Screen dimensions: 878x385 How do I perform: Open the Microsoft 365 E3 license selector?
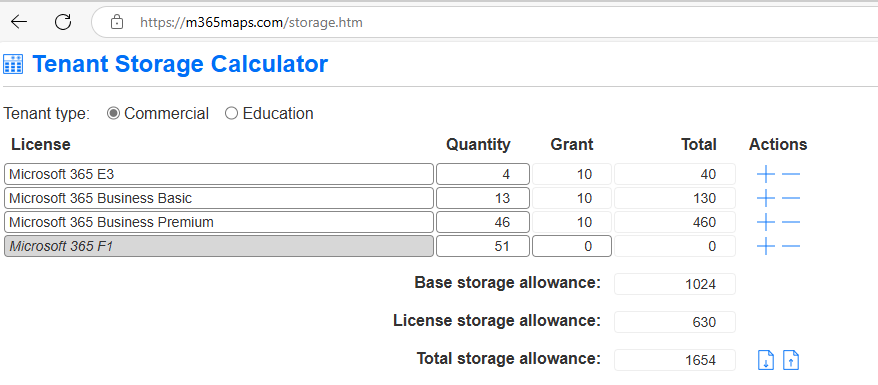[x=219, y=174]
